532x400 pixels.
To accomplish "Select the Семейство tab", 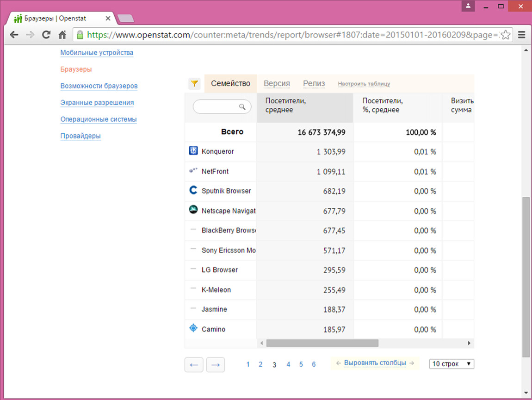I will click(231, 83).
